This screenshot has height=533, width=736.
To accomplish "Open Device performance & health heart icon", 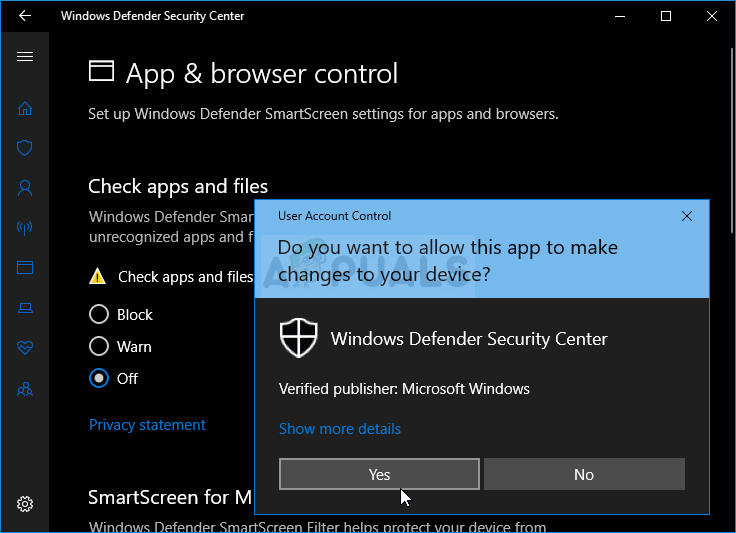I will point(25,348).
